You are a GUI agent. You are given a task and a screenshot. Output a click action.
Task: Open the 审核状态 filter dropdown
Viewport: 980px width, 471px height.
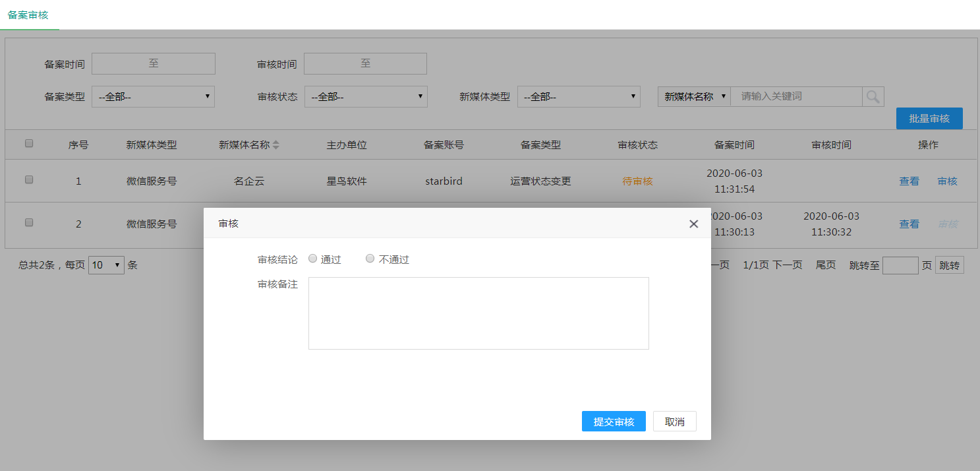coord(366,96)
